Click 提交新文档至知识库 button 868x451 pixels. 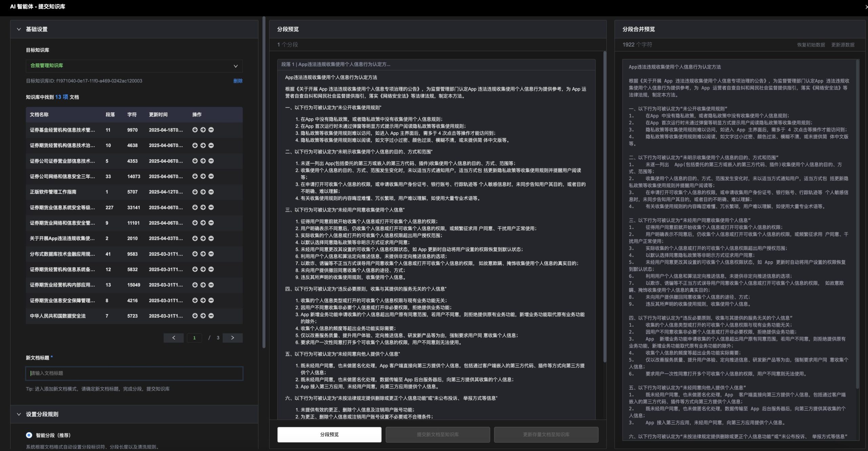pyautogui.click(x=438, y=434)
